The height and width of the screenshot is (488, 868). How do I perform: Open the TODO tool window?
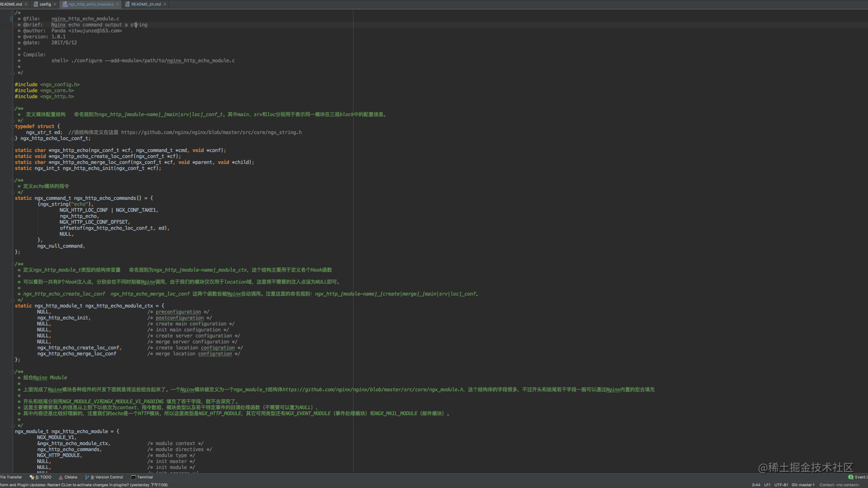(42, 477)
